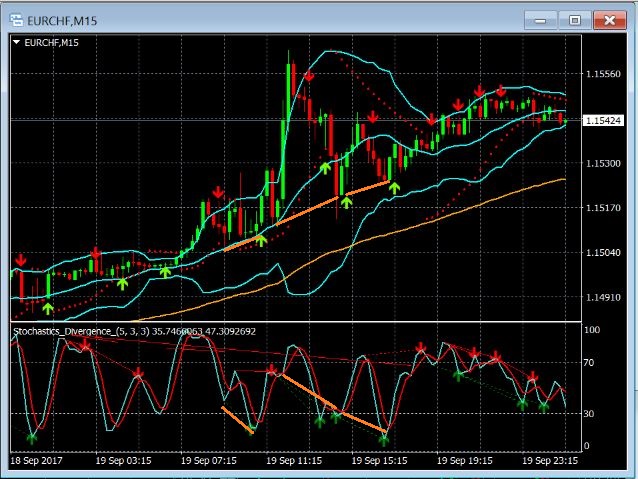Click the chart window icon beside EURCHF,M15 title
Screen dimensions: 638x479
(16, 20)
